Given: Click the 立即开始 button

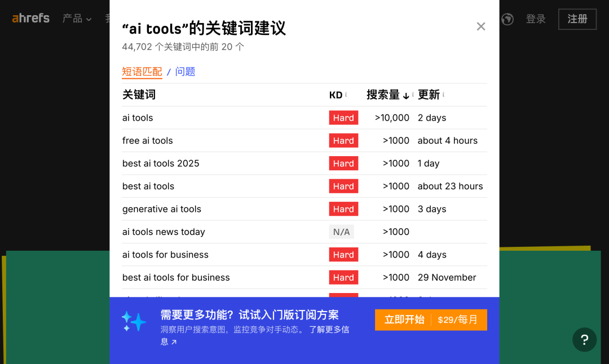Looking at the screenshot, I should (404, 319).
